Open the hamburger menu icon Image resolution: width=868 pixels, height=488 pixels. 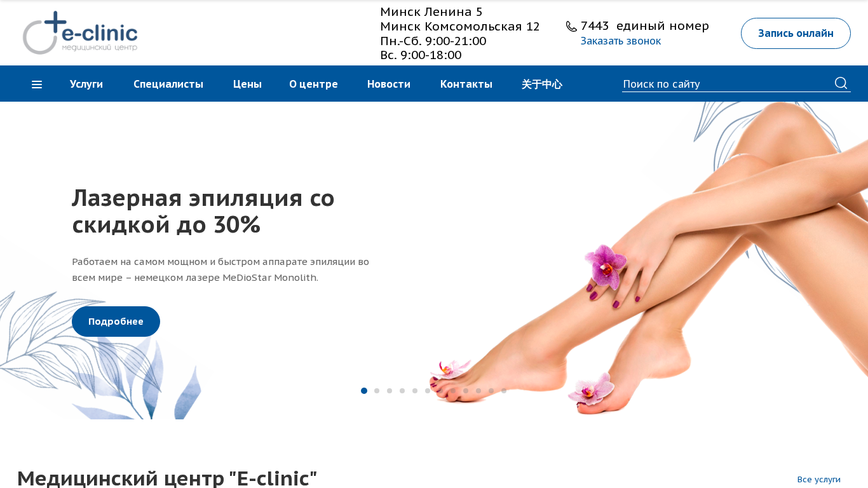click(37, 85)
